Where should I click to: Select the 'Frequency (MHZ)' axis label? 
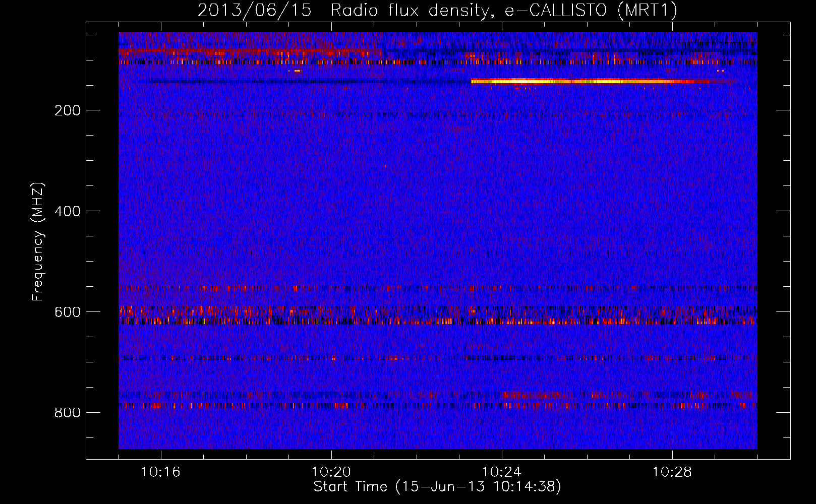click(38, 242)
